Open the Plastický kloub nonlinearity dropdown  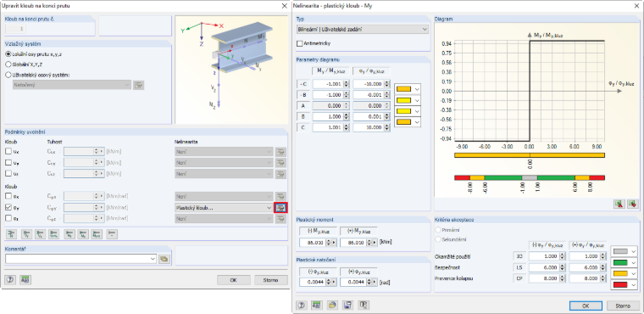224,208
